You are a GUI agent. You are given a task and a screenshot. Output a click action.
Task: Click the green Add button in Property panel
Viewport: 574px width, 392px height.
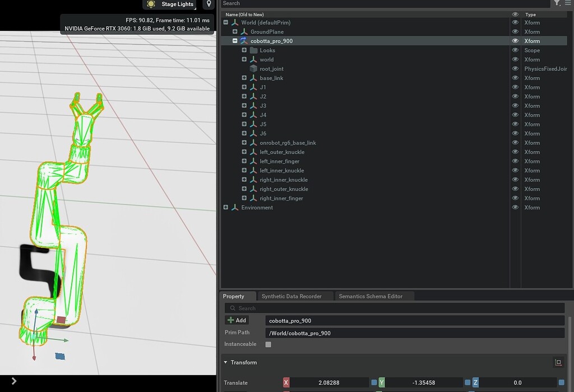click(237, 320)
